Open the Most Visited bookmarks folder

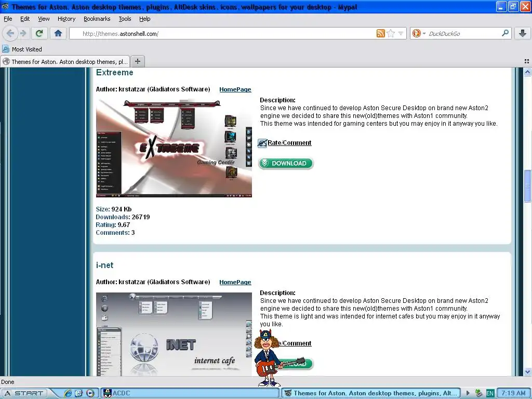point(22,49)
